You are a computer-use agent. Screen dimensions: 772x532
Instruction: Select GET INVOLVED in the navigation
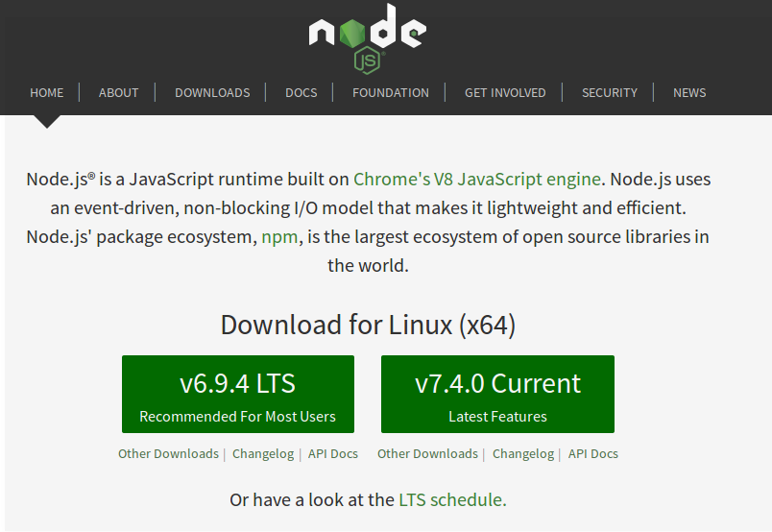(x=505, y=92)
